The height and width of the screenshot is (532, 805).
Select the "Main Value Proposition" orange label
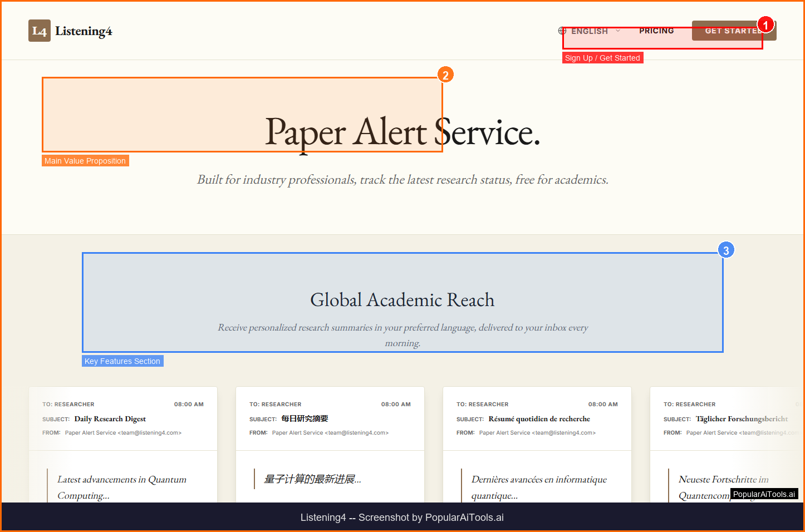pyautogui.click(x=85, y=161)
